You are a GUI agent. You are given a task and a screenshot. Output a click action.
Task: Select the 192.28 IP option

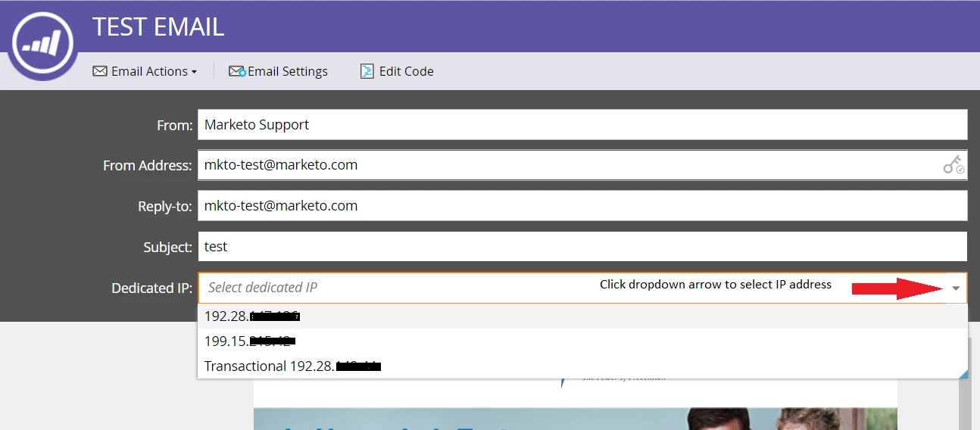click(582, 316)
